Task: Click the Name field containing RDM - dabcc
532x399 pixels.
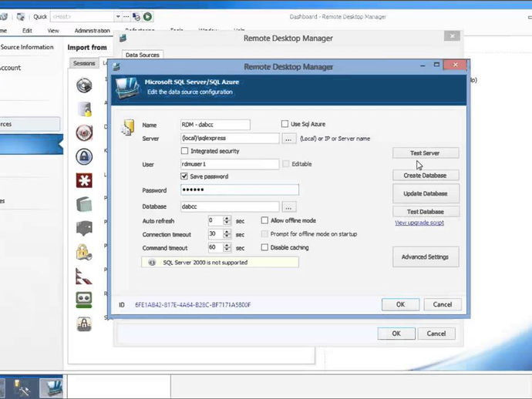Action: click(215, 125)
